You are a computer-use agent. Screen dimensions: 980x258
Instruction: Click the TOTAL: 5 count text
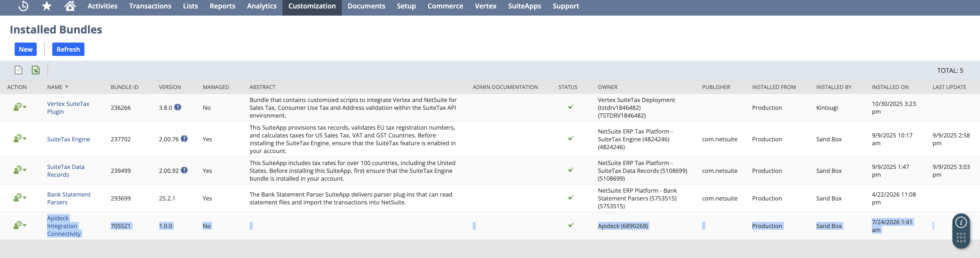coord(950,71)
